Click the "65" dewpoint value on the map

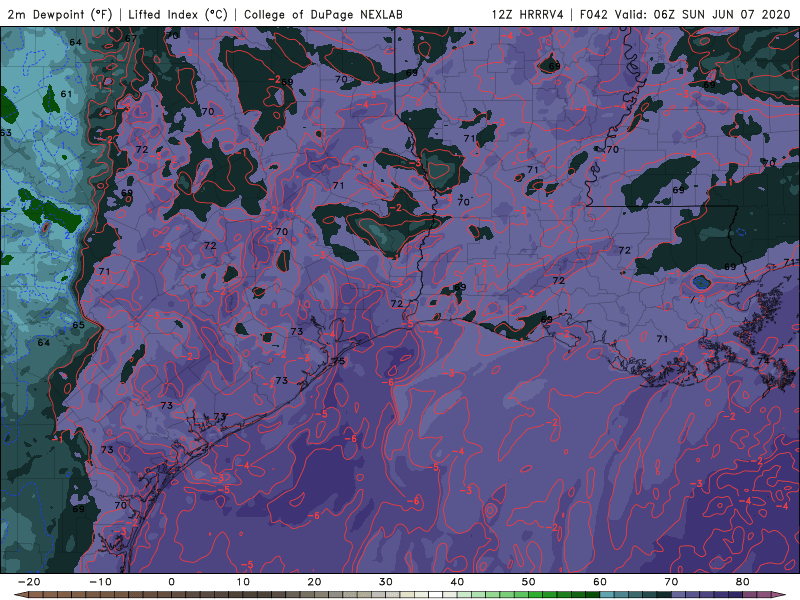[x=78, y=325]
